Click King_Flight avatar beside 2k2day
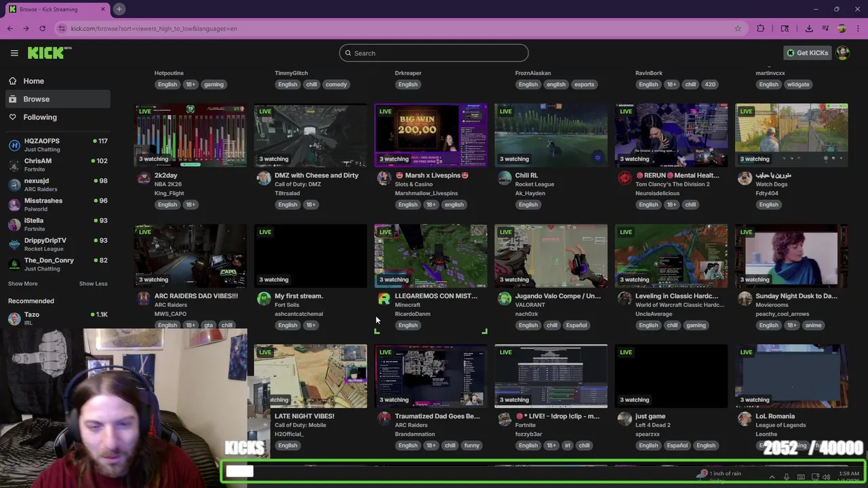868x488 pixels. click(144, 178)
